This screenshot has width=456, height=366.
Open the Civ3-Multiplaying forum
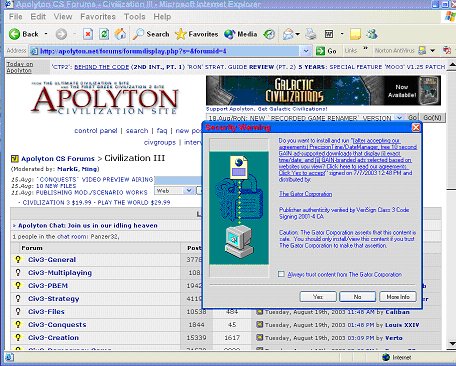pyautogui.click(x=60, y=273)
